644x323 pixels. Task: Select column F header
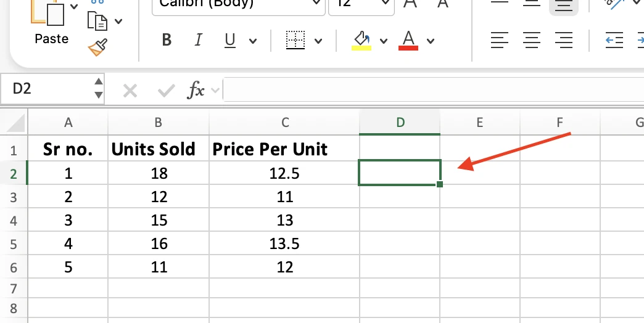click(x=559, y=122)
